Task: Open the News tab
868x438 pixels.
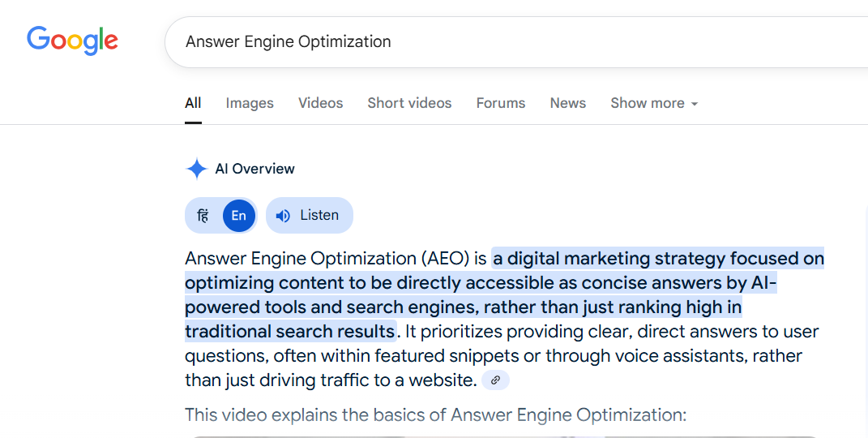Action: click(568, 103)
